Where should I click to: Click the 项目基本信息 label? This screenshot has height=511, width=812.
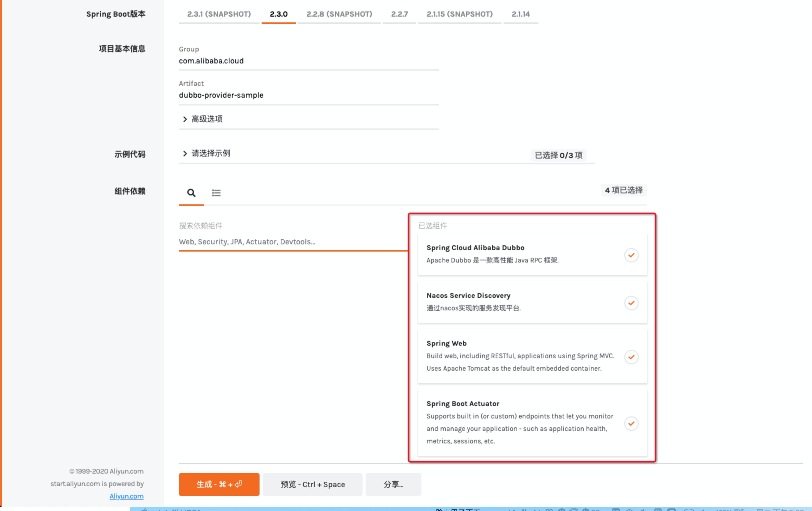(x=122, y=49)
